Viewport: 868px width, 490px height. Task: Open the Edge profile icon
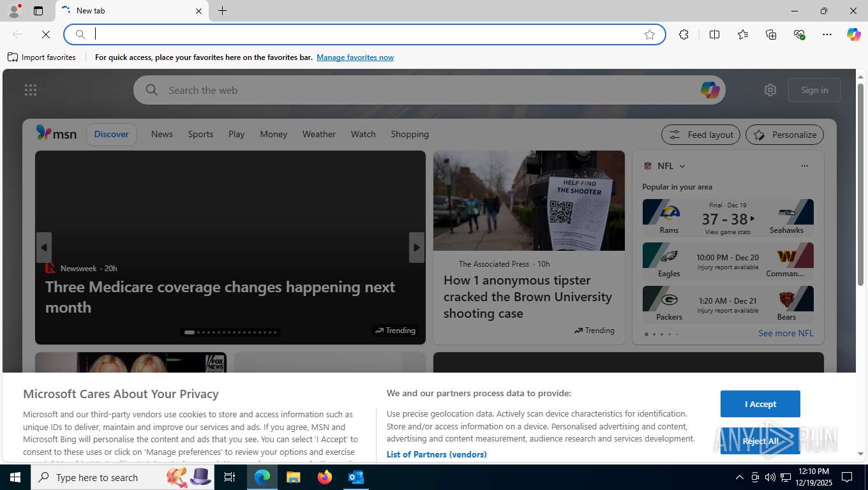point(13,11)
